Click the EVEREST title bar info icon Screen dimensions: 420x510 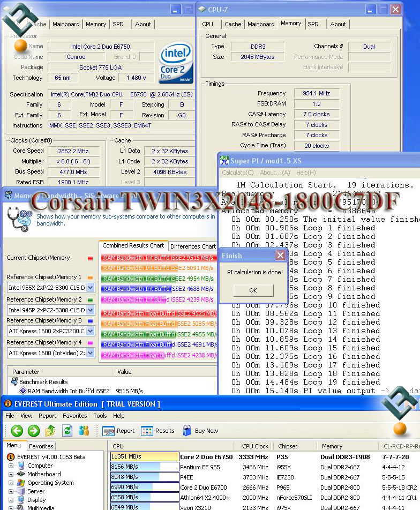8,404
